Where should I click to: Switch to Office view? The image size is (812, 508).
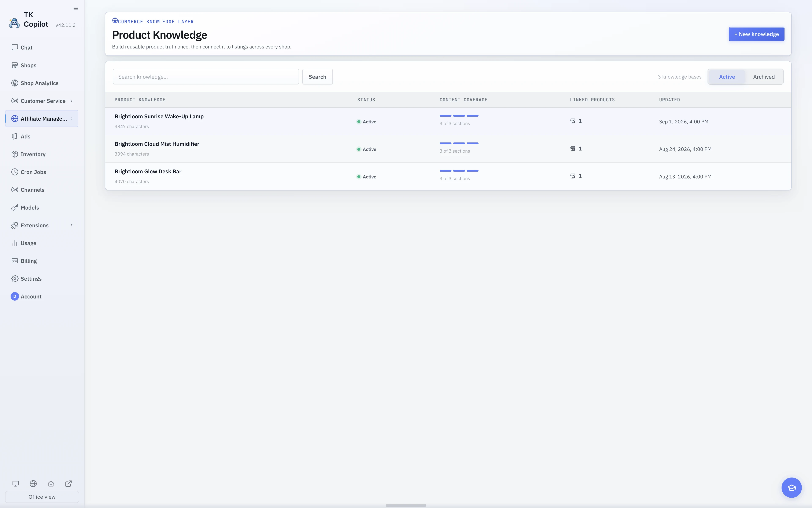tap(42, 497)
